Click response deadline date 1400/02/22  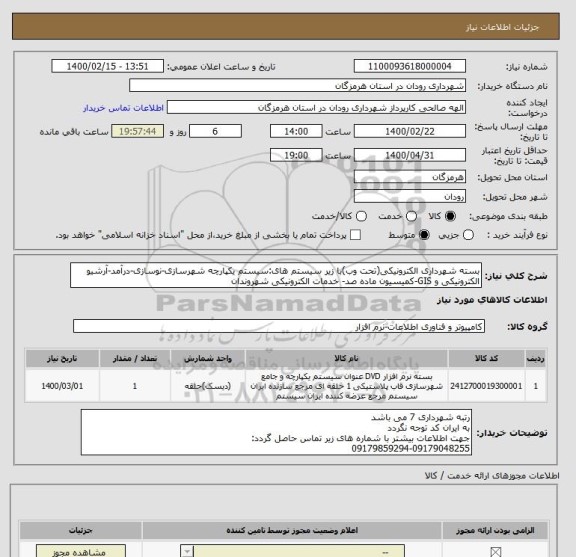(x=410, y=131)
